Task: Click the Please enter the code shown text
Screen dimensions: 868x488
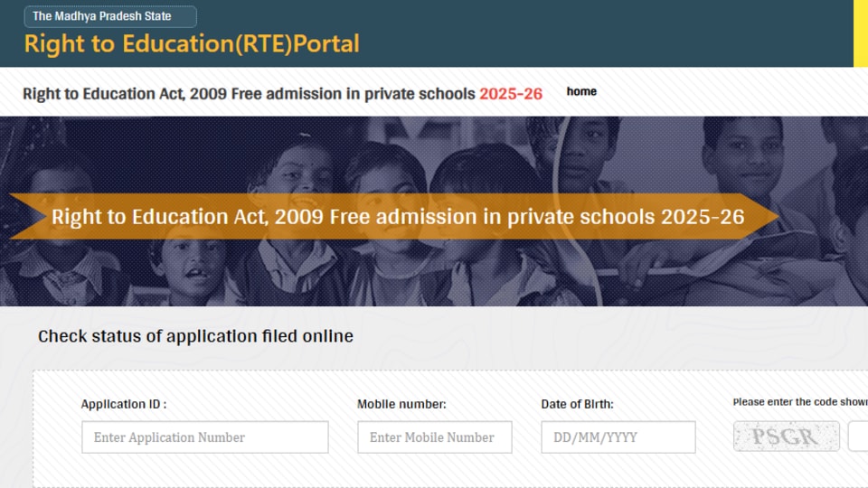Action: 800,401
